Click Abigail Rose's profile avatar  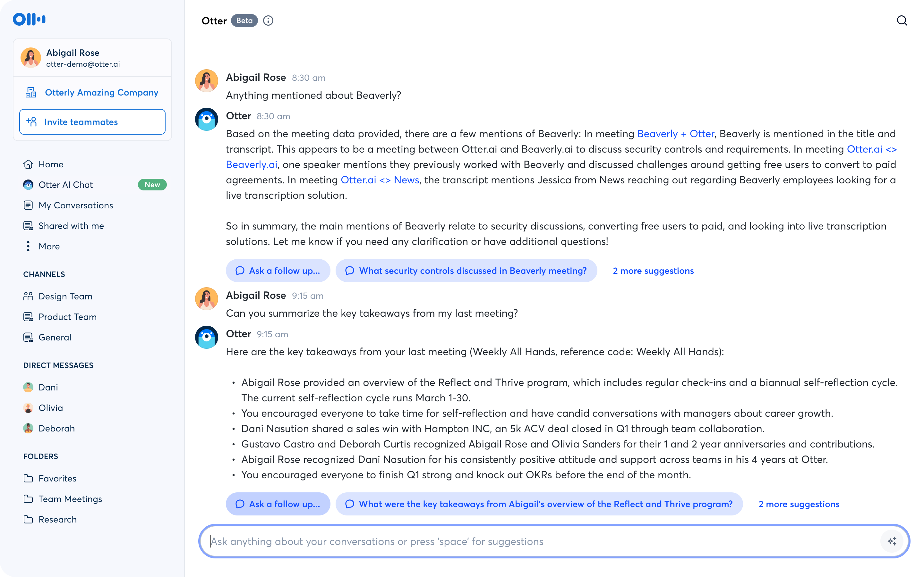(x=30, y=58)
